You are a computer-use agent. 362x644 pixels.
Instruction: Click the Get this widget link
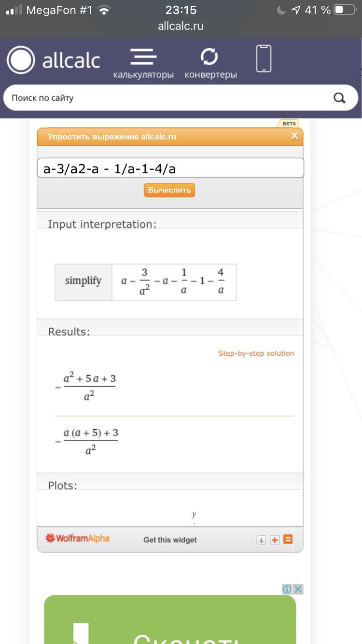pos(170,540)
